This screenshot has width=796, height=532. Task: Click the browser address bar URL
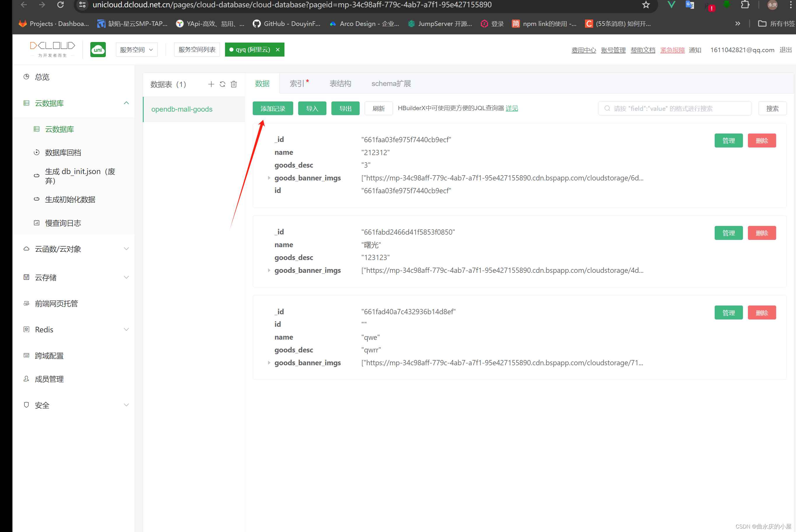point(292,5)
